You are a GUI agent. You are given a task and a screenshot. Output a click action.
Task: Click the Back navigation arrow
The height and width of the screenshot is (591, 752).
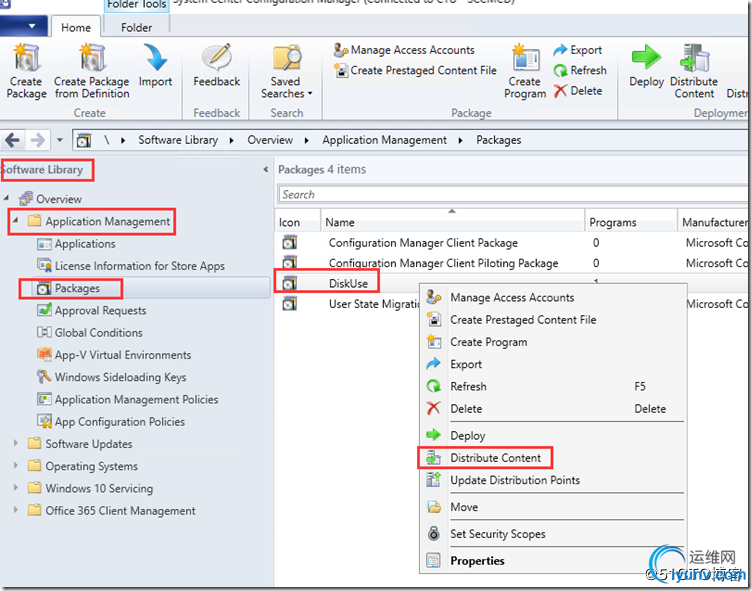(x=12, y=140)
